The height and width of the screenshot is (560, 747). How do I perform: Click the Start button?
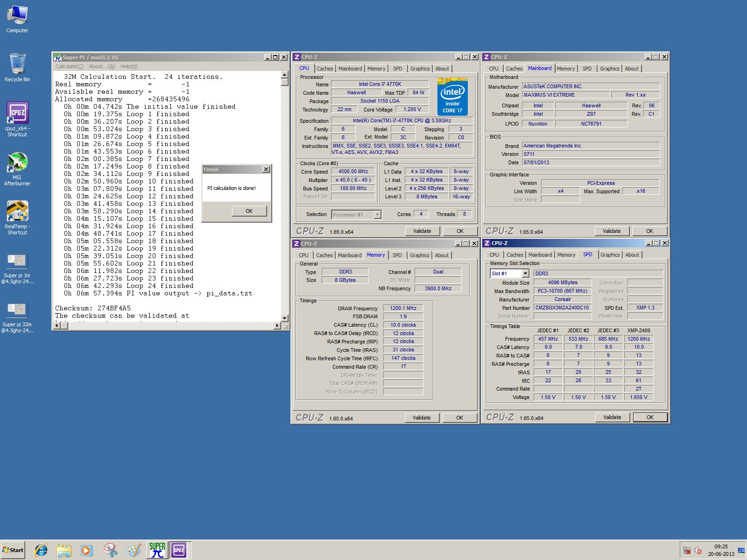pyautogui.click(x=13, y=550)
